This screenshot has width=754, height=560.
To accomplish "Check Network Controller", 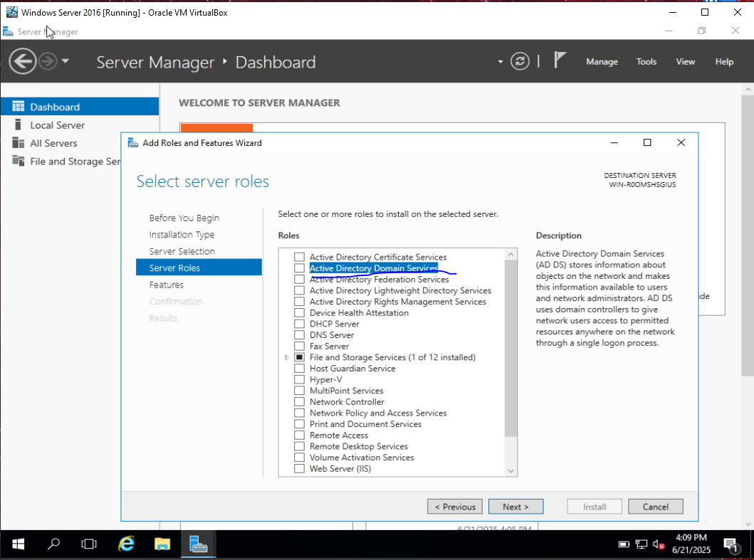I will point(299,401).
